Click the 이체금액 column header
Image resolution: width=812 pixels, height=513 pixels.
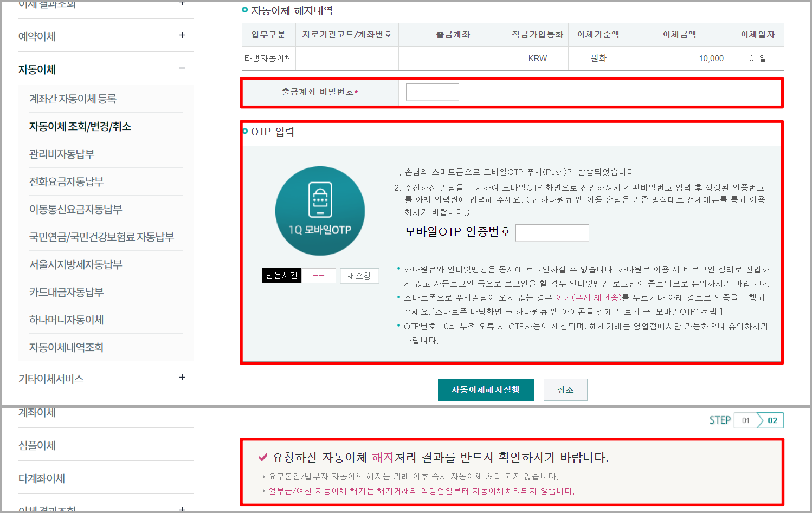[x=680, y=34]
